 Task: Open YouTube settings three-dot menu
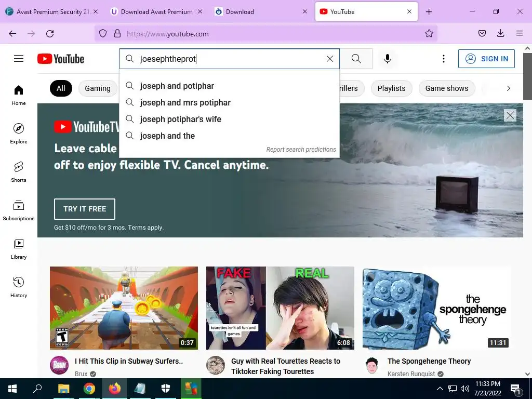(444, 59)
